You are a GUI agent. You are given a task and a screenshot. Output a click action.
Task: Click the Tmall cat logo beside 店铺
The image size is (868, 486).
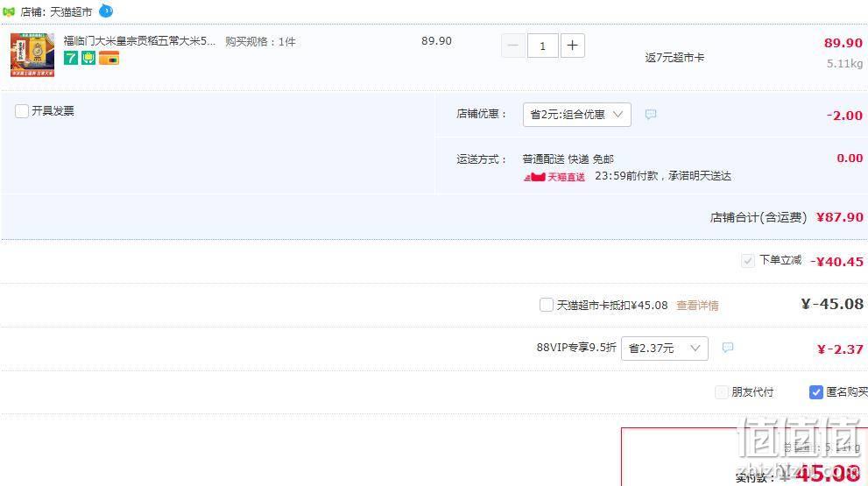pyautogui.click(x=8, y=11)
